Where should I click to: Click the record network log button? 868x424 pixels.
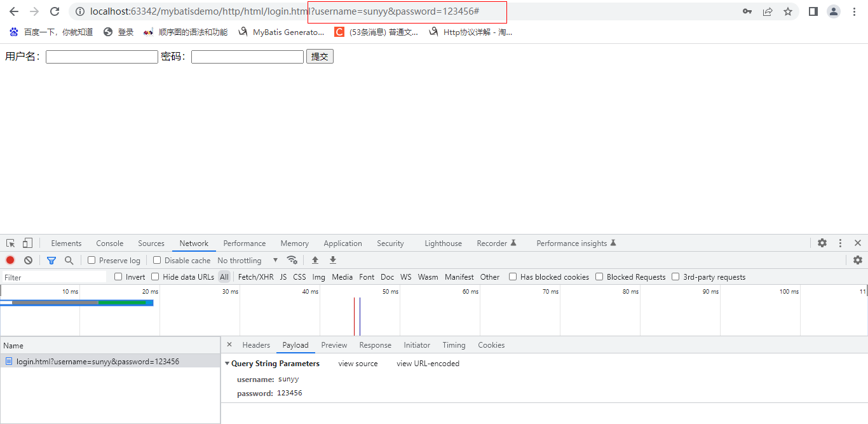(10, 260)
